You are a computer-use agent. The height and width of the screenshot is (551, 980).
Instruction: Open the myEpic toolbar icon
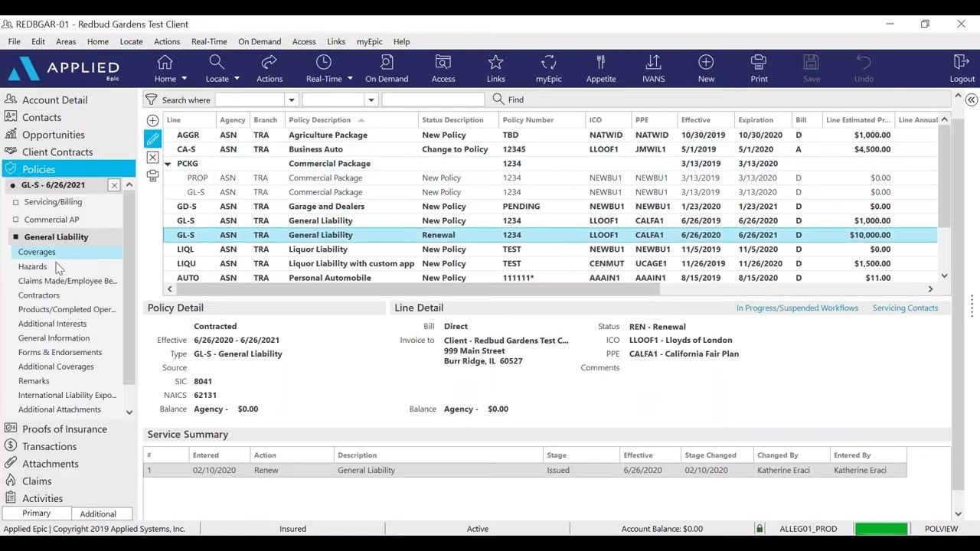[548, 62]
